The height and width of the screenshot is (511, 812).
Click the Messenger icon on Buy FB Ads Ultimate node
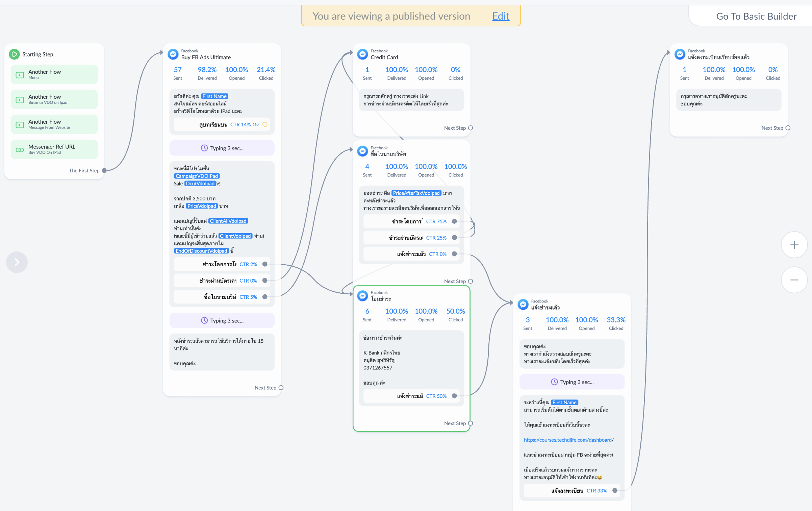pyautogui.click(x=173, y=54)
